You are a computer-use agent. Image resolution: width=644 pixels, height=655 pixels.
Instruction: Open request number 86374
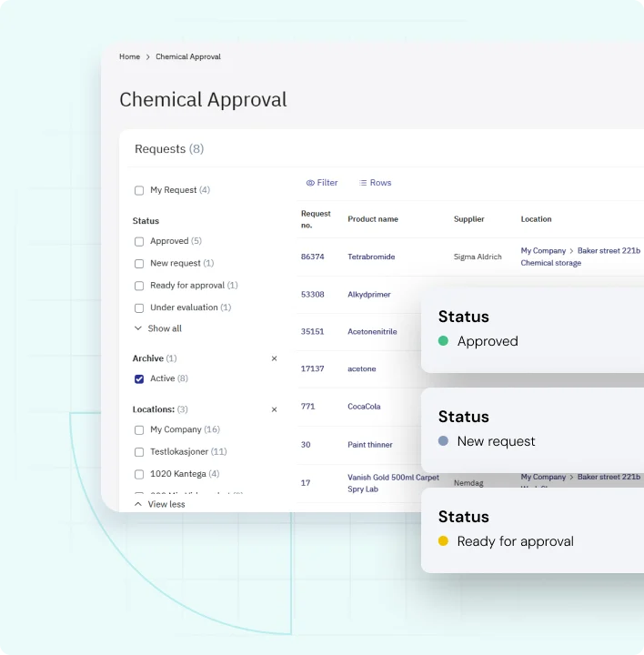pos(312,257)
